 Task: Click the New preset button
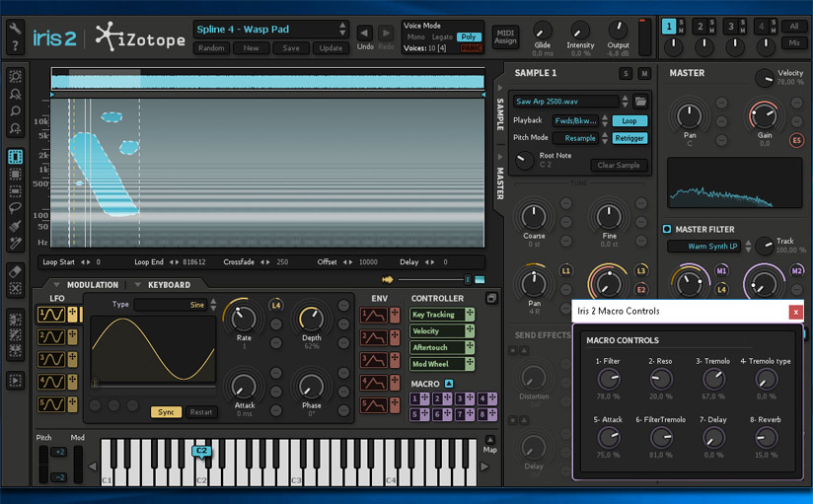(x=251, y=47)
